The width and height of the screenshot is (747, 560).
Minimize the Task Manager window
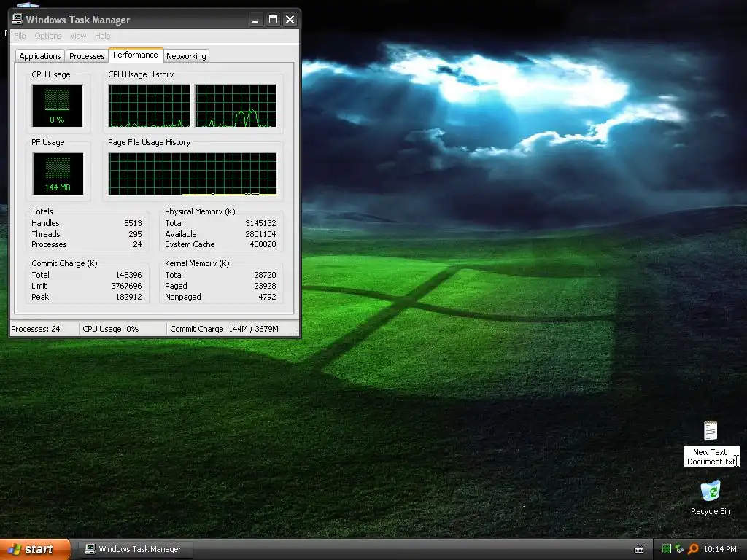[255, 20]
